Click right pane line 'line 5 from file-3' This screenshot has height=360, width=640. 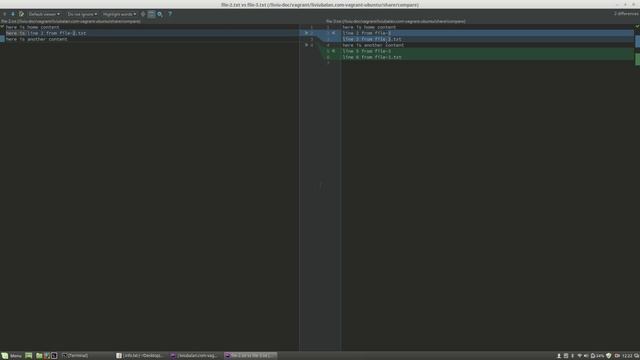click(367, 51)
